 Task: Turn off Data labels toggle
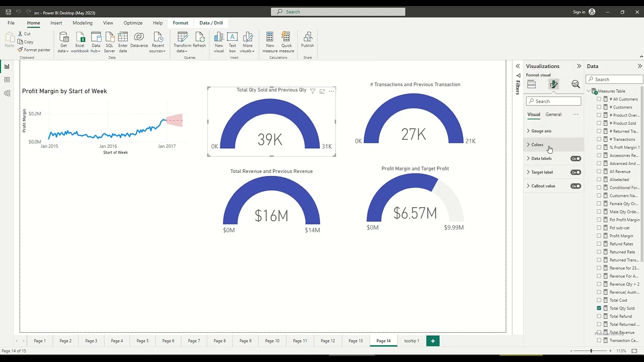click(576, 159)
